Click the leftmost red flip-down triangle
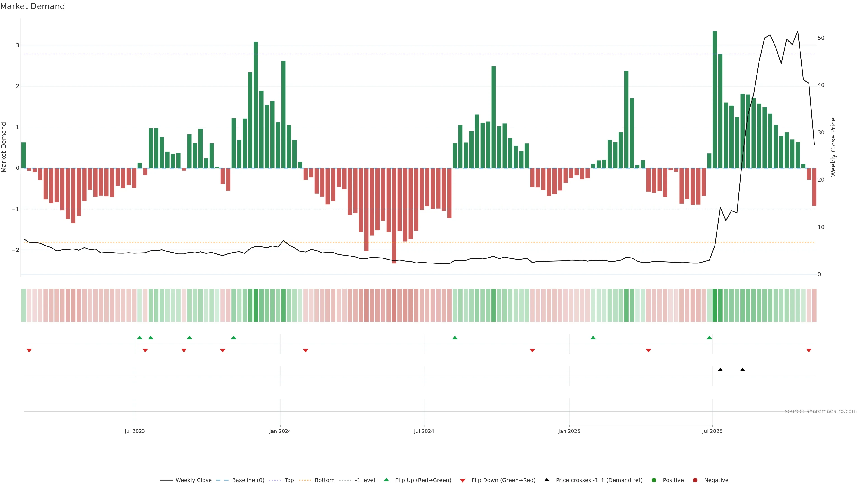Screen dimensions: 868x488 (x=29, y=351)
